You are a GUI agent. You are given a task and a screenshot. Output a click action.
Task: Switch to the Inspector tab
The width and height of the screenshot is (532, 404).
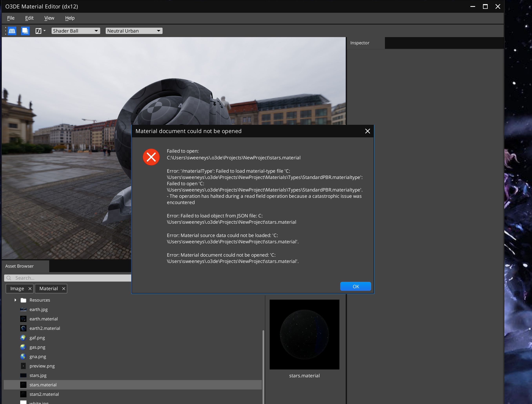(360, 43)
